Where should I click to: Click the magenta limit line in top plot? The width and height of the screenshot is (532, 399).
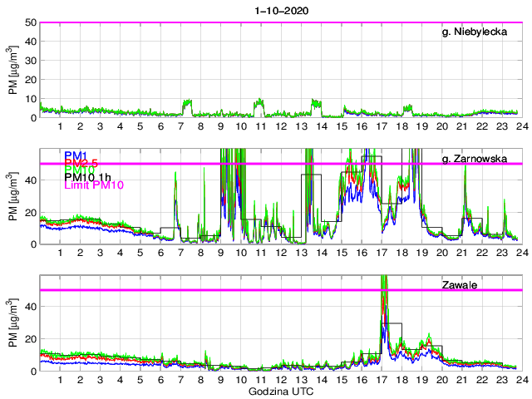[x=249, y=22]
